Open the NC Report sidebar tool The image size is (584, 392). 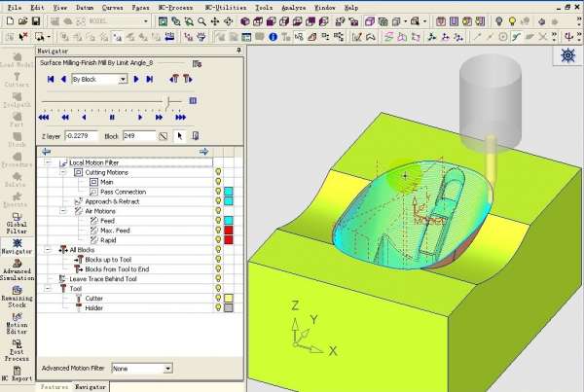point(17,374)
